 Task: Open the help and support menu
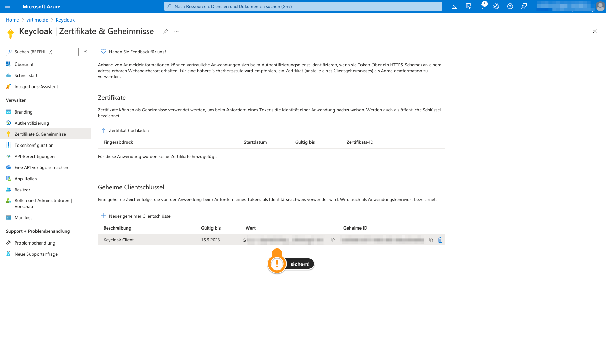(510, 6)
